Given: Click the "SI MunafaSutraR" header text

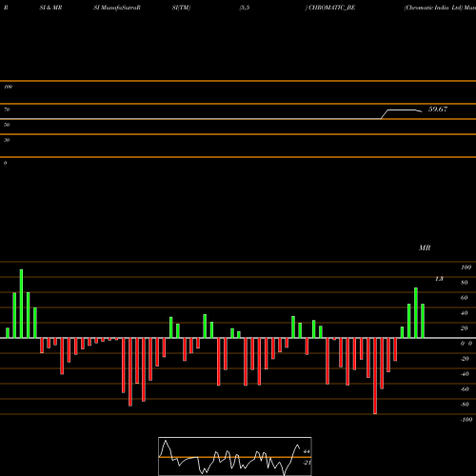Looking at the screenshot, I should 117,8.
